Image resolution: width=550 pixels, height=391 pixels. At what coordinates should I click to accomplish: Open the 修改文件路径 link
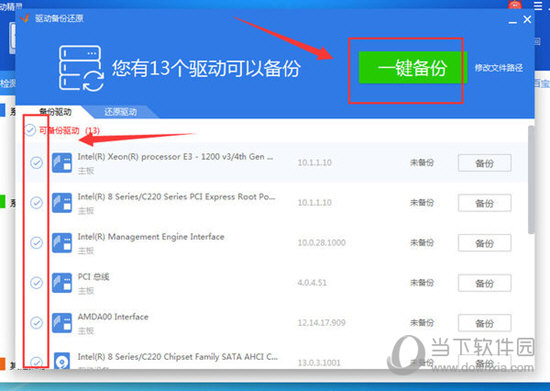click(498, 68)
